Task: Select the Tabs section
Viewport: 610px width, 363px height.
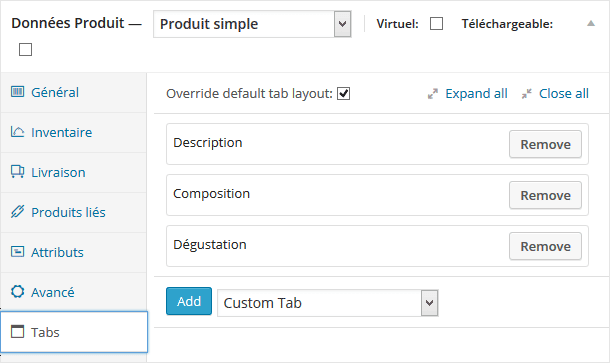Action: [74, 332]
